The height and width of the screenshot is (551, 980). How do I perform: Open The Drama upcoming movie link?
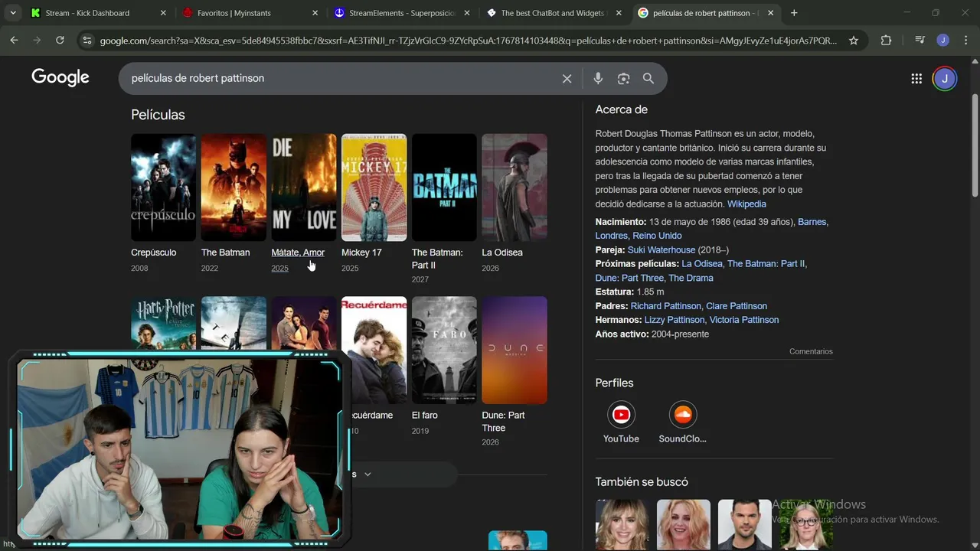point(691,278)
